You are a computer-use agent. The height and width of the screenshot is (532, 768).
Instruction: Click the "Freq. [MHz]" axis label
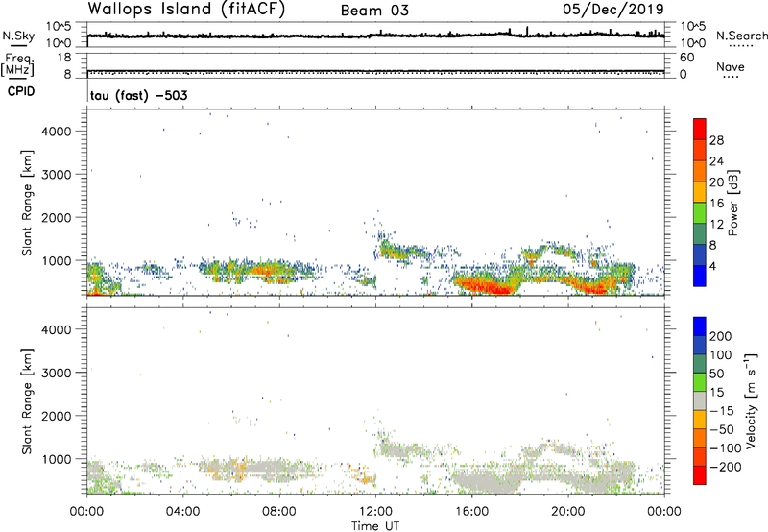click(x=17, y=64)
